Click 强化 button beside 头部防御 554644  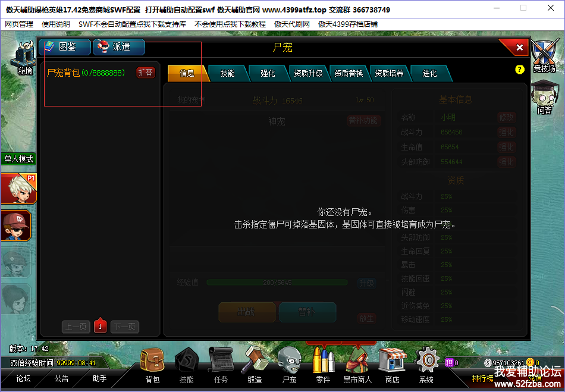pyautogui.click(x=506, y=162)
